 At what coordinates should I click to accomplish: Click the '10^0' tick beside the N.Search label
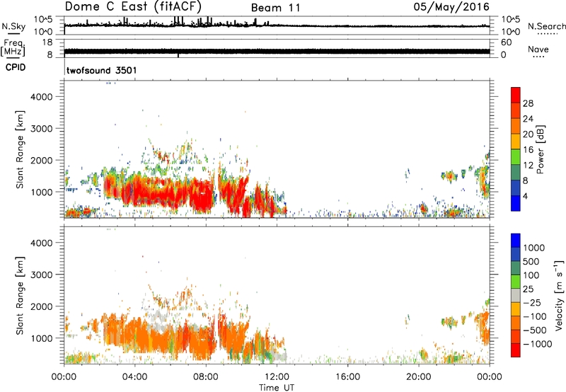click(511, 31)
